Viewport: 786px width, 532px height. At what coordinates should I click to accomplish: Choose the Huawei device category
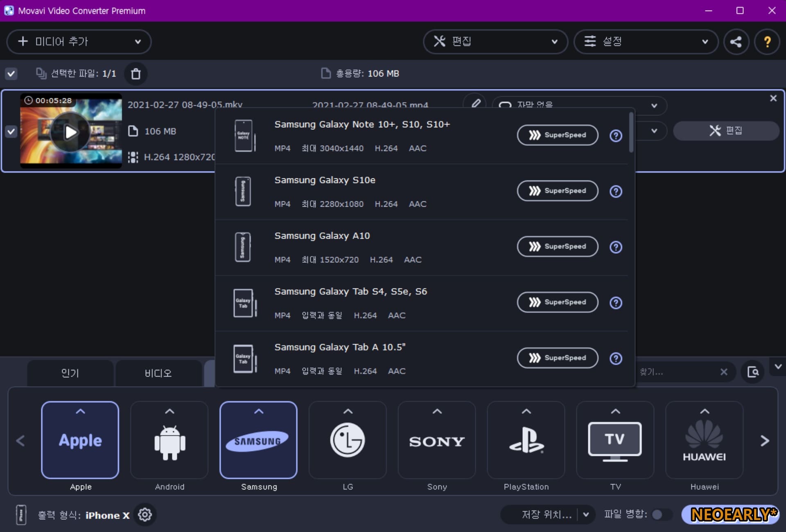tap(704, 440)
